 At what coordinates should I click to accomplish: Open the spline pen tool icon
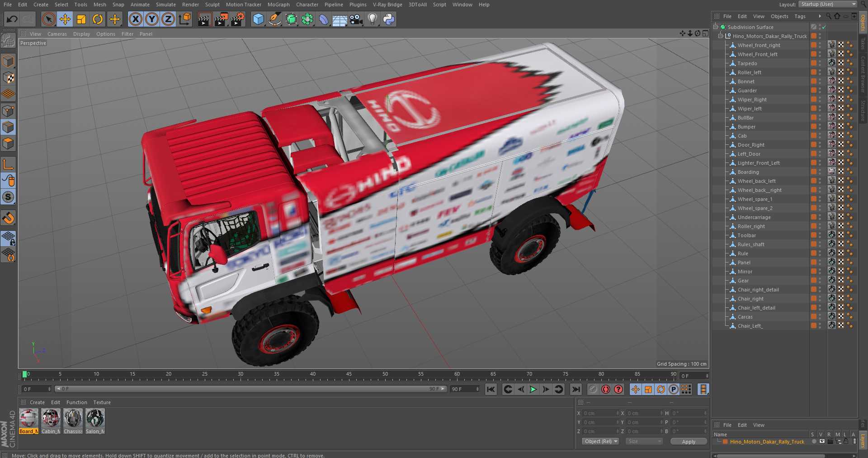(x=274, y=19)
